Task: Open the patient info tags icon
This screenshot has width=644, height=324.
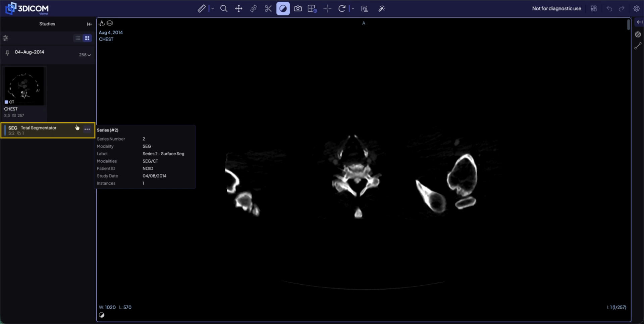Action: coord(365,9)
